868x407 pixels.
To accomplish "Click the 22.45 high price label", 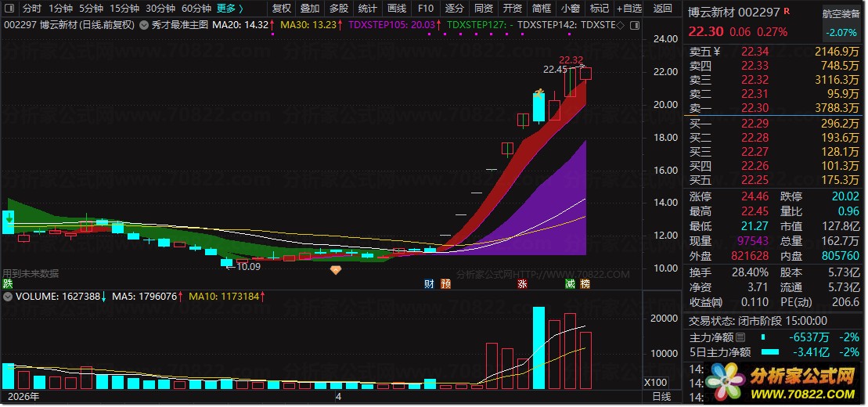I will click(x=555, y=70).
